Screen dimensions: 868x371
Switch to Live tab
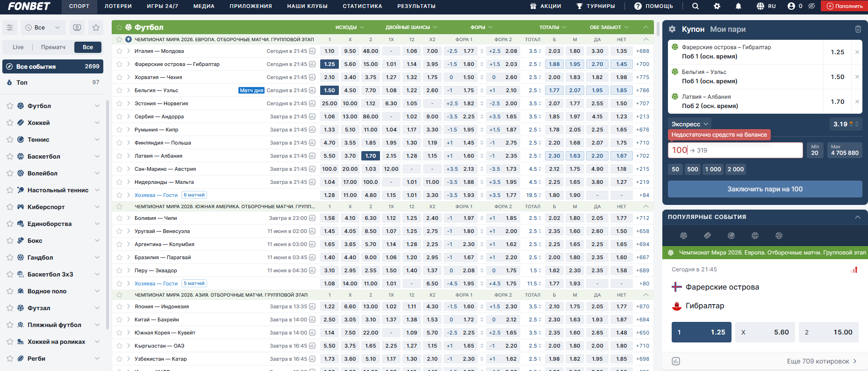pos(18,47)
